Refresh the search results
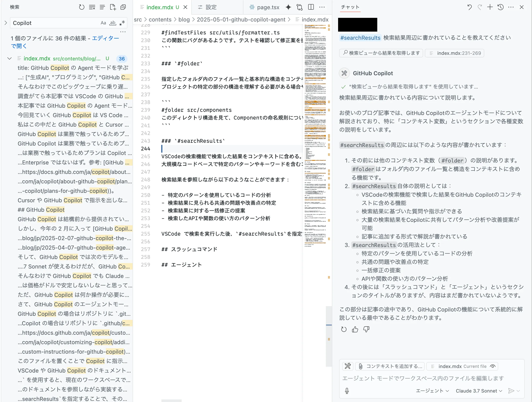Image resolution: width=532 pixels, height=402 pixels. pyautogui.click(x=82, y=7)
